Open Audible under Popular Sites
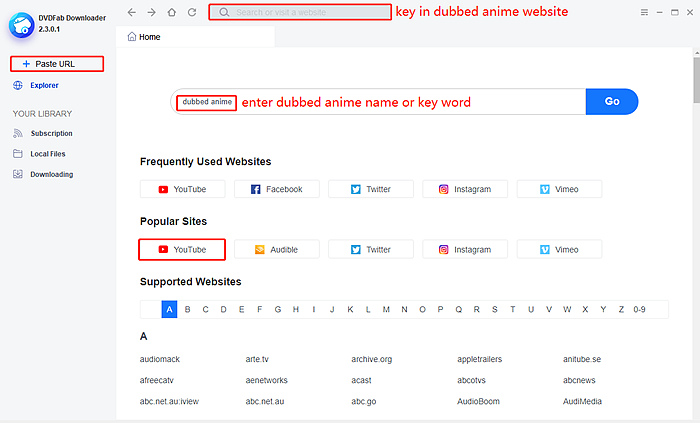The width and height of the screenshot is (700, 423). click(x=277, y=249)
